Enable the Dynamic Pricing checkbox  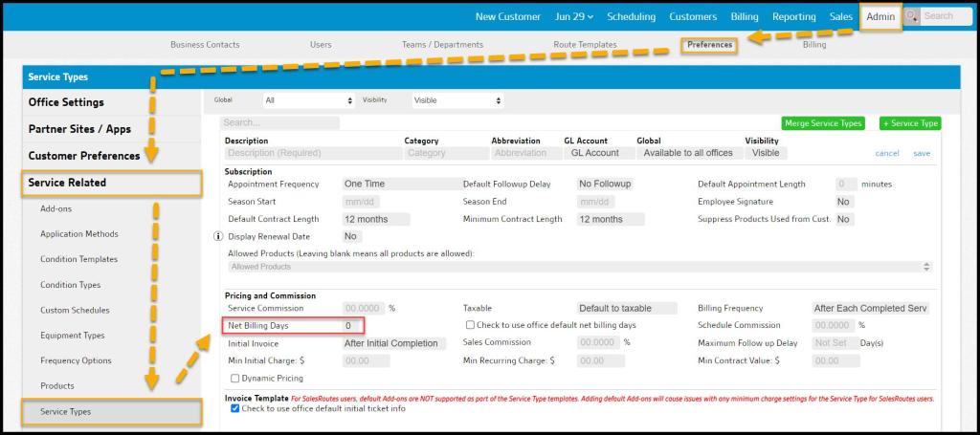(234, 378)
